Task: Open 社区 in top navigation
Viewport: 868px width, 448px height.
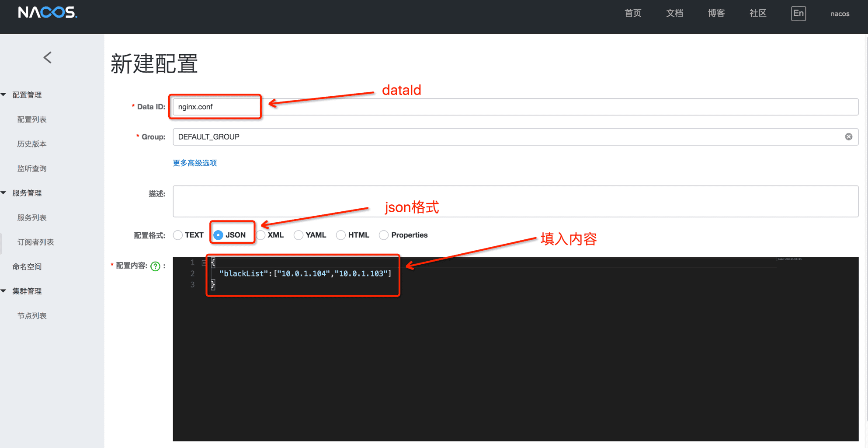Action: pos(758,14)
